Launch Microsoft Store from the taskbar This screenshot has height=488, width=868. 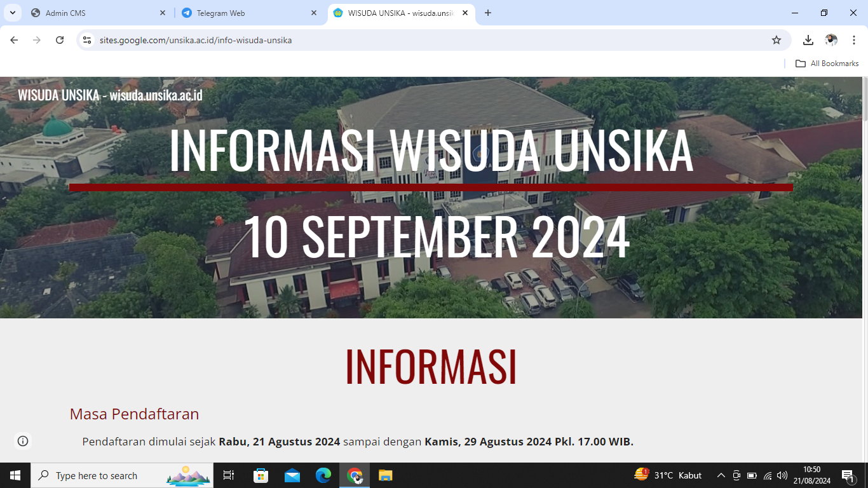click(261, 475)
